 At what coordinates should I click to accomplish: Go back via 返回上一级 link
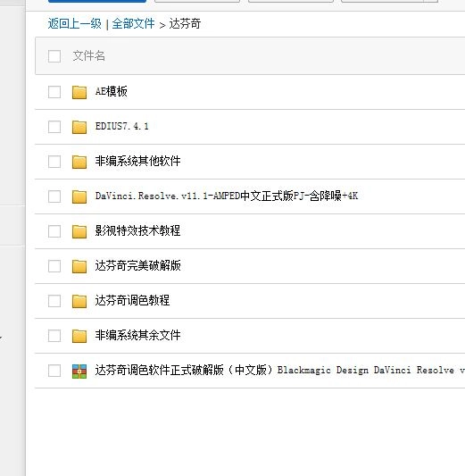tap(75, 24)
